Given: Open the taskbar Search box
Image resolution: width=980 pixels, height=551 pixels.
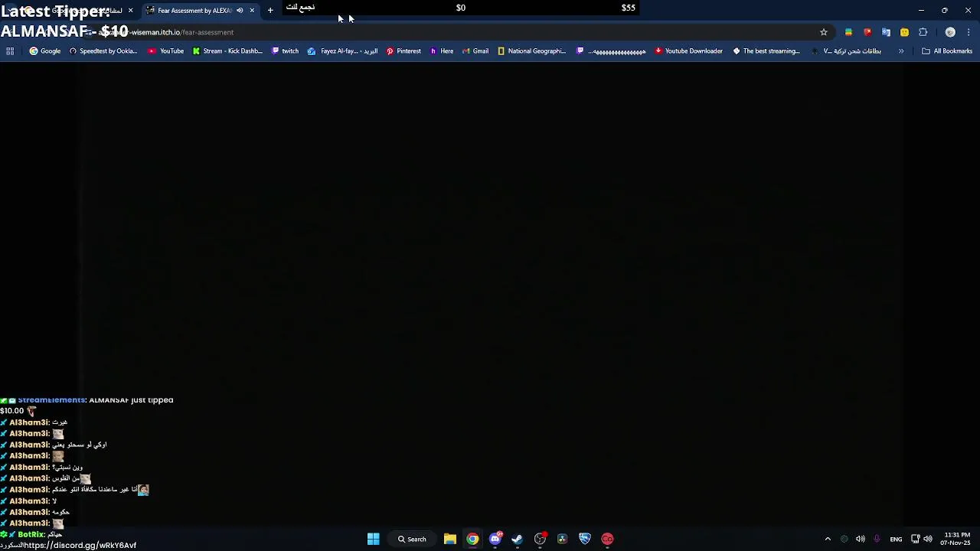Looking at the screenshot, I should [412, 539].
